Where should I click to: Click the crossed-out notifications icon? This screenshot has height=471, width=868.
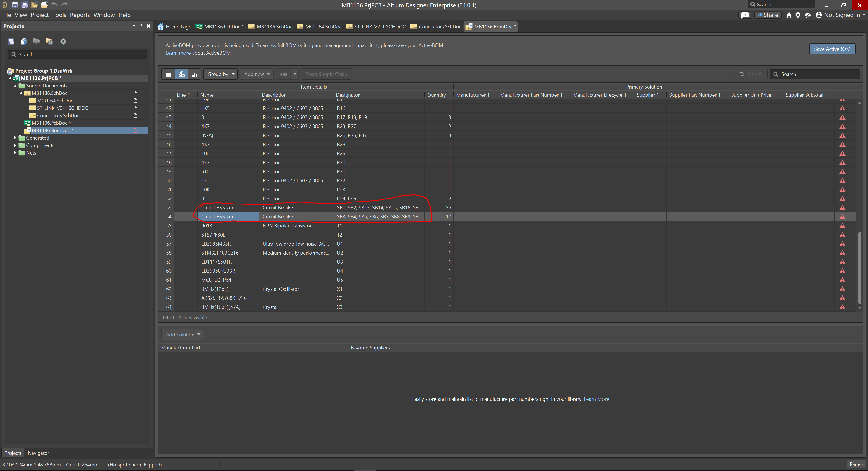(808, 15)
